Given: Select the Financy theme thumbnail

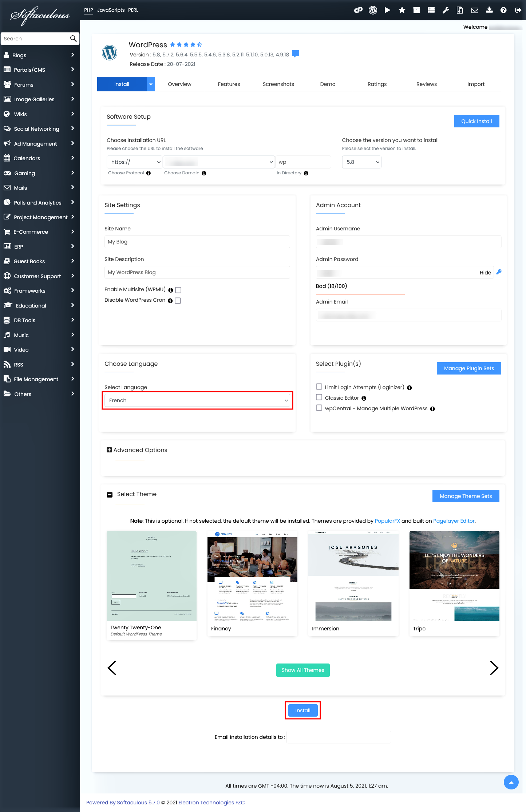Looking at the screenshot, I should point(252,576).
